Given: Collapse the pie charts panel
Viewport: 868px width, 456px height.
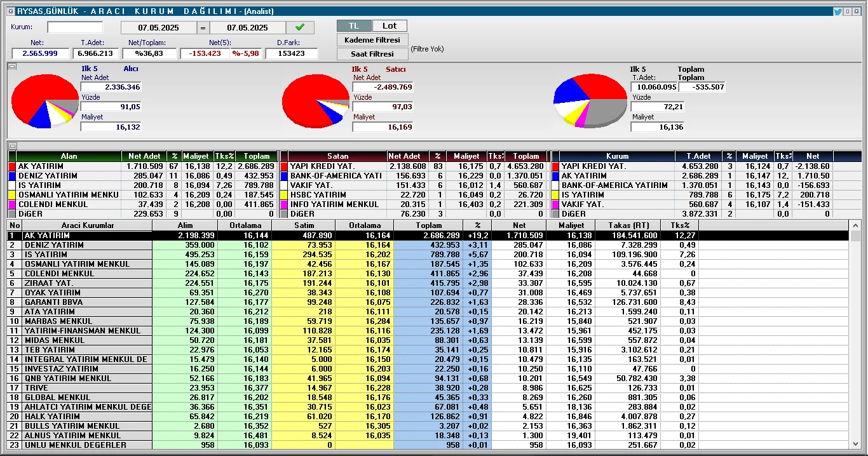Looking at the screenshot, I should pyautogui.click(x=11, y=66).
